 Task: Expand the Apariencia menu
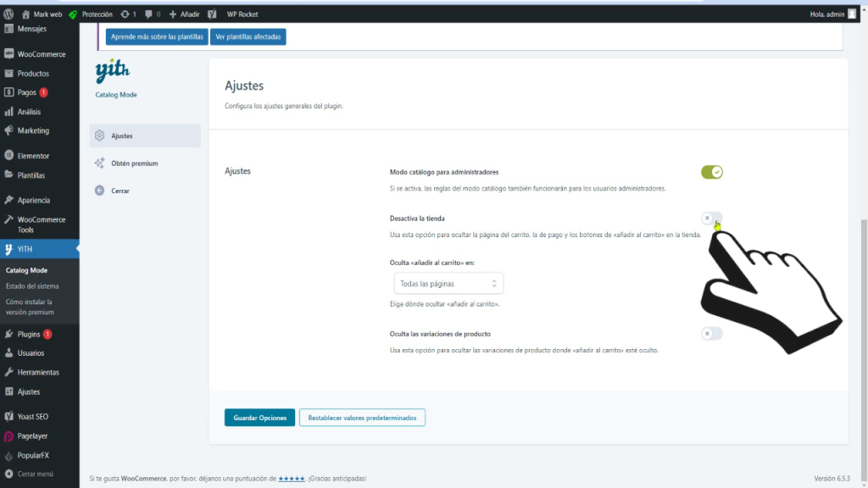(x=32, y=199)
